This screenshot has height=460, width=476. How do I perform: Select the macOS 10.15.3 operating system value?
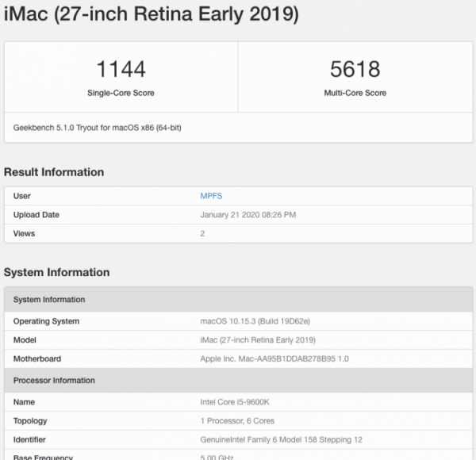coord(254,321)
